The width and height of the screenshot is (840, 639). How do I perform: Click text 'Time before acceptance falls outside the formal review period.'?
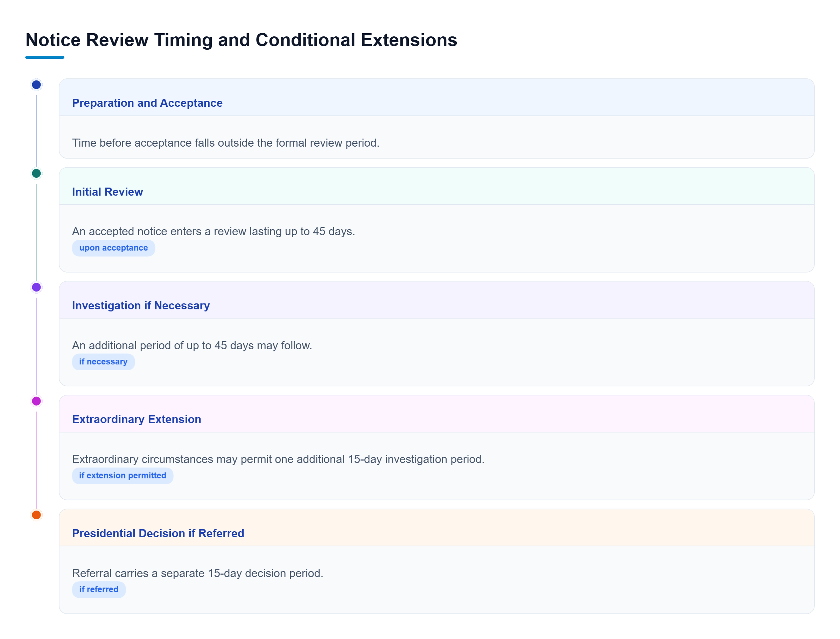tap(226, 143)
